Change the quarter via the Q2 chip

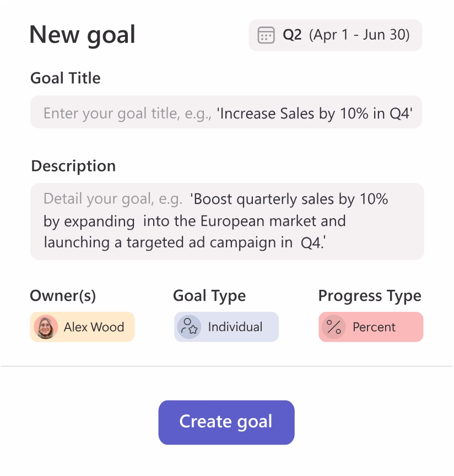click(x=334, y=35)
